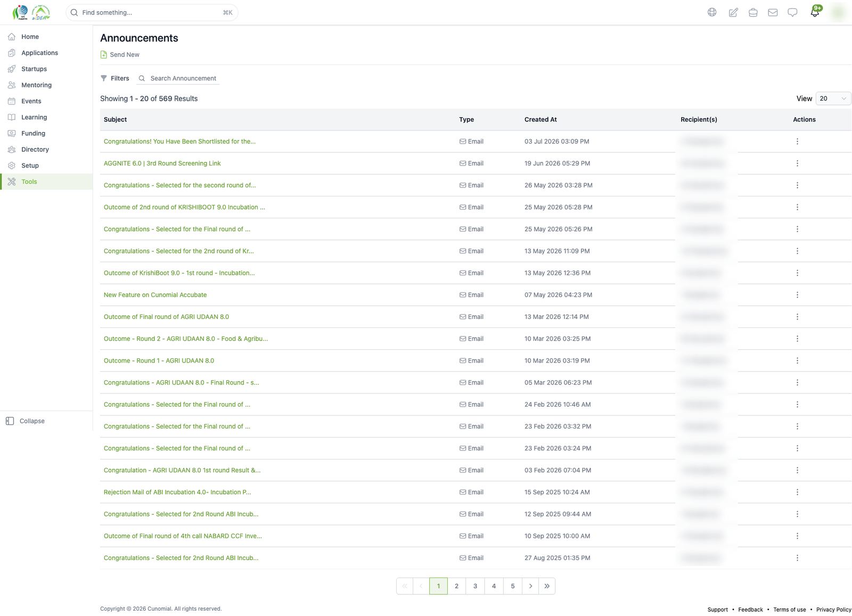Open actions menu for AGGNITE 6.0 row
This screenshot has height=616, width=852.
[x=797, y=163]
